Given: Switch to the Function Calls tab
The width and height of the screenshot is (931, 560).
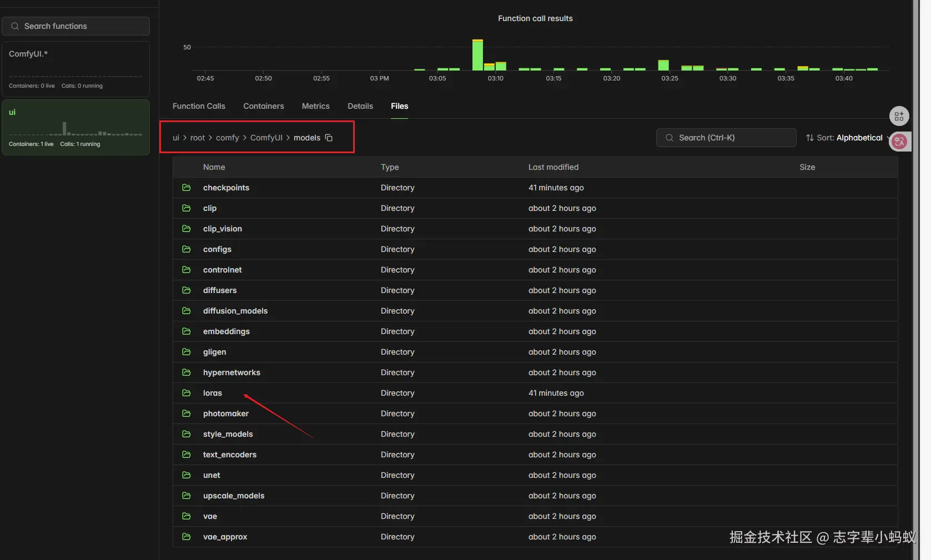Looking at the screenshot, I should coord(199,106).
